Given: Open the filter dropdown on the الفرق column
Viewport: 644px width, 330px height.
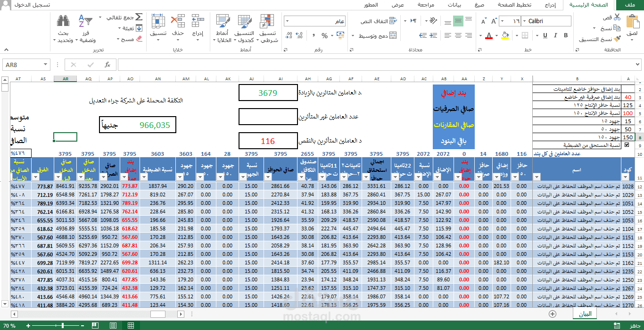Looking at the screenshot, I should [x=36, y=177].
